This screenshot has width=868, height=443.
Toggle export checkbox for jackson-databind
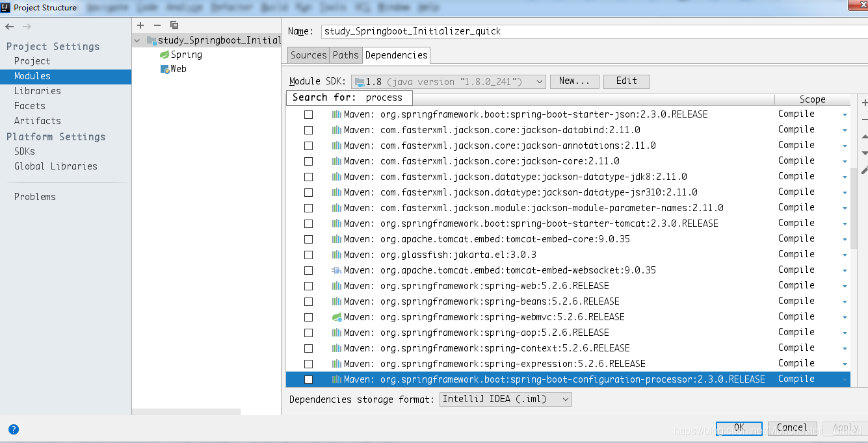[x=309, y=130]
